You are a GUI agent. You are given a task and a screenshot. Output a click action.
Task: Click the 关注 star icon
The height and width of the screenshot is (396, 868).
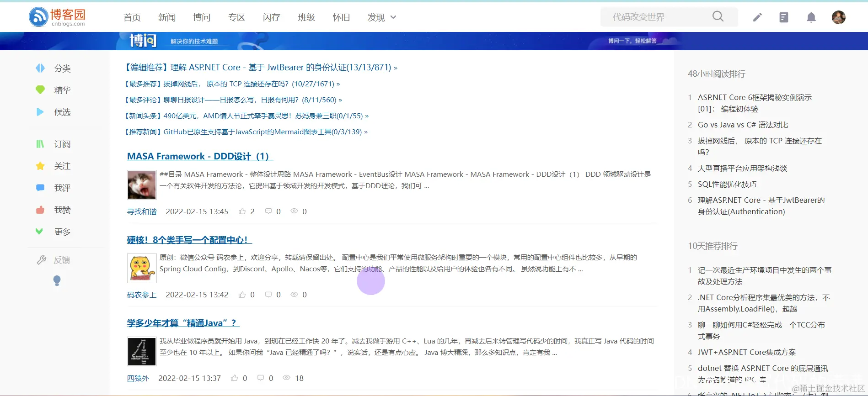[40, 166]
